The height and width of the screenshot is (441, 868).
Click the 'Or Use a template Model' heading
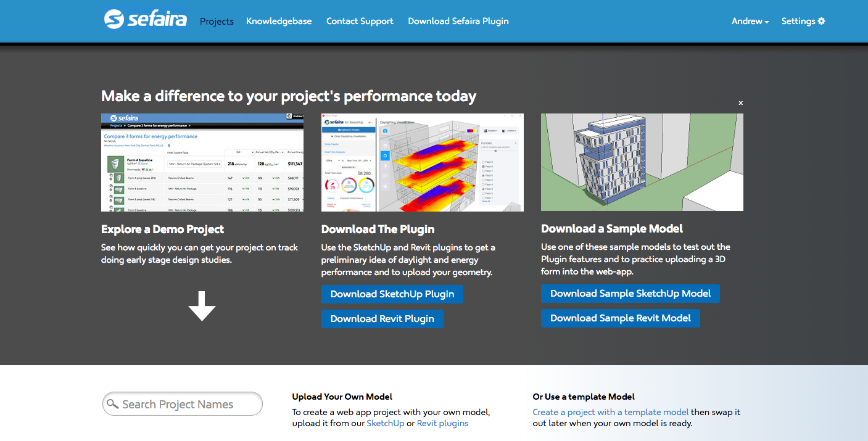click(584, 397)
